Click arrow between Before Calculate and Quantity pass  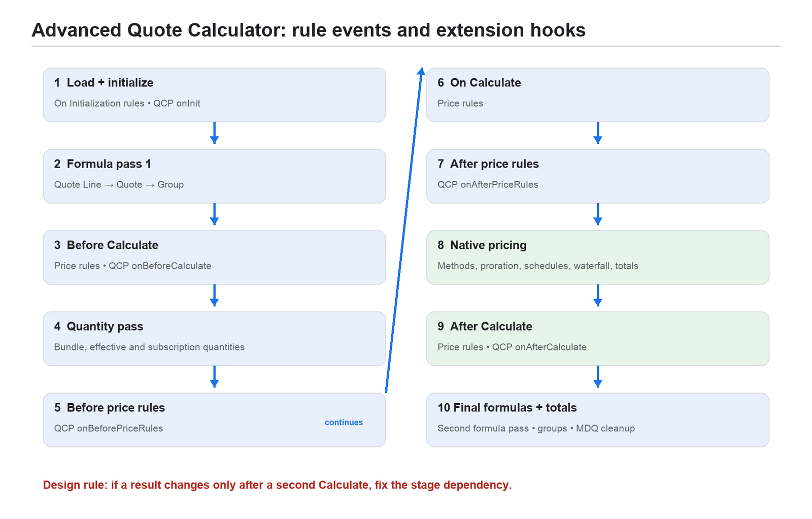[x=214, y=296]
